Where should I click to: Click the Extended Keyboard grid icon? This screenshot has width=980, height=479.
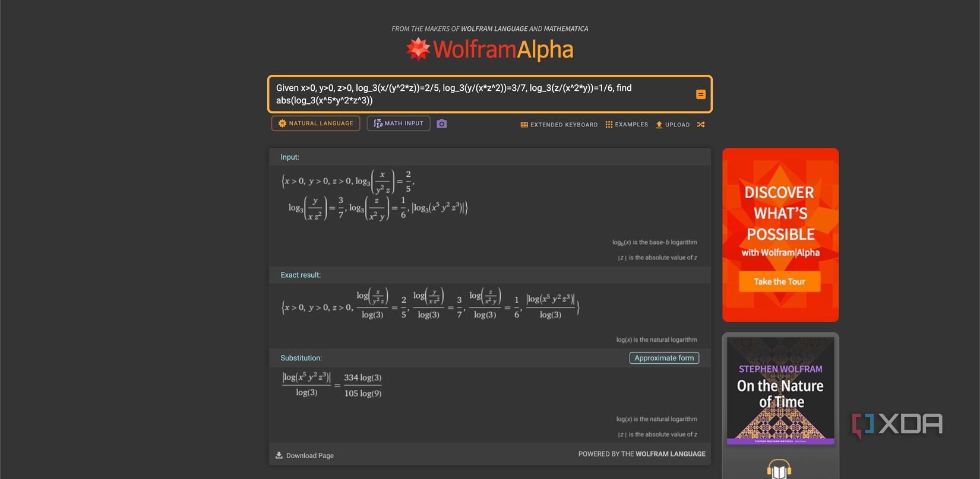[524, 125]
